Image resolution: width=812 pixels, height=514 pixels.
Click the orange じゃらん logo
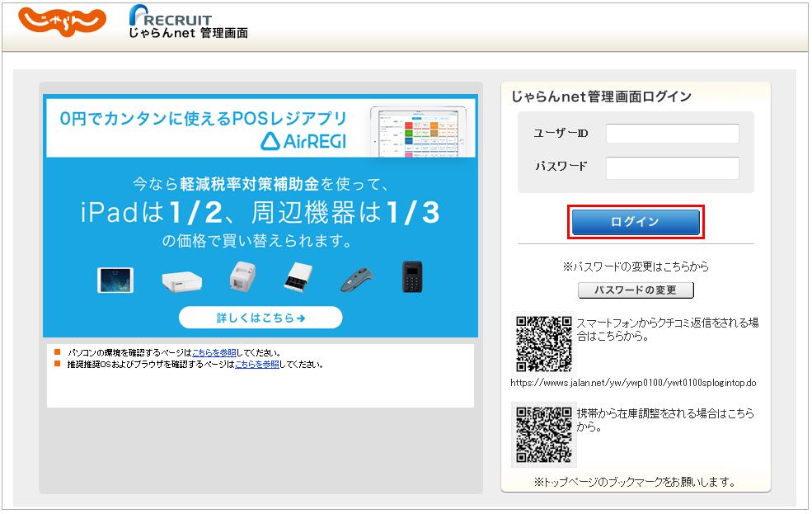62,21
